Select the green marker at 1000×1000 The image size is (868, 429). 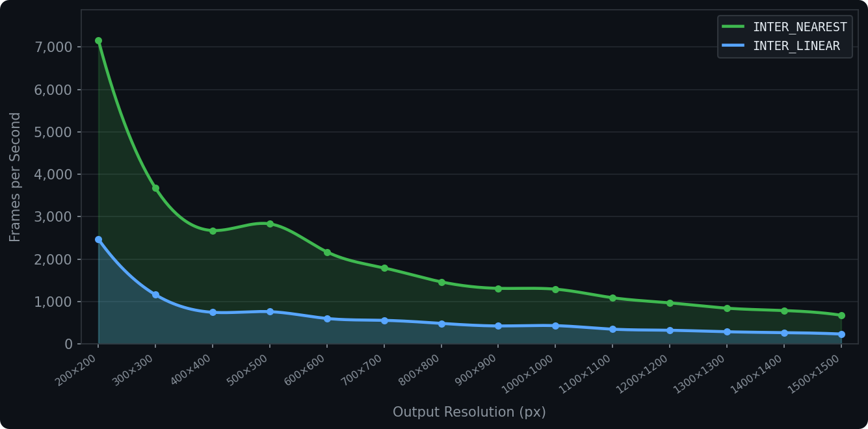[x=555, y=289]
